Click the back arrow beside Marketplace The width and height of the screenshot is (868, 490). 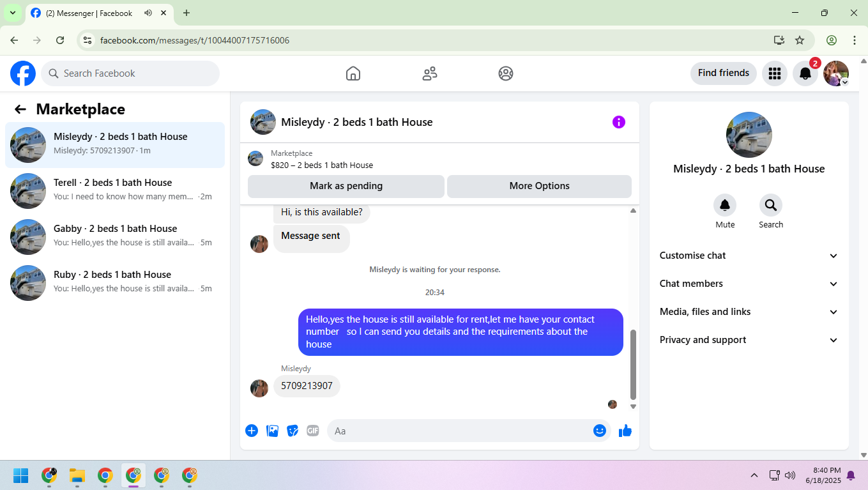[x=20, y=109]
